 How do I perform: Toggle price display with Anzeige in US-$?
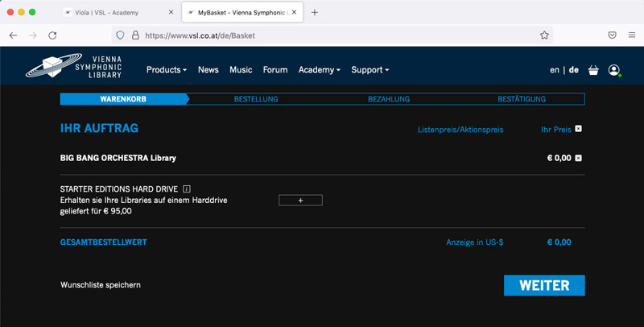tap(474, 242)
